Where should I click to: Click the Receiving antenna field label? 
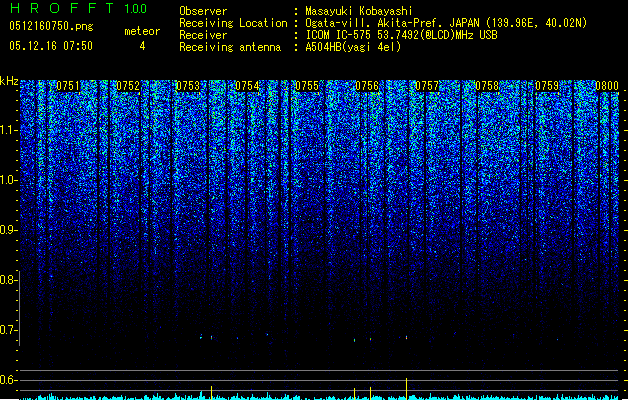tap(230, 47)
